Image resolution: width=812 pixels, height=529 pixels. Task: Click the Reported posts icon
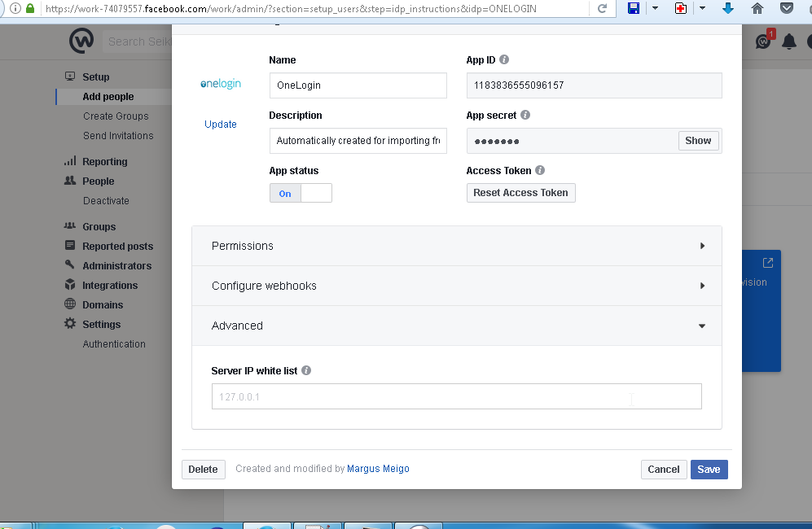tap(70, 245)
